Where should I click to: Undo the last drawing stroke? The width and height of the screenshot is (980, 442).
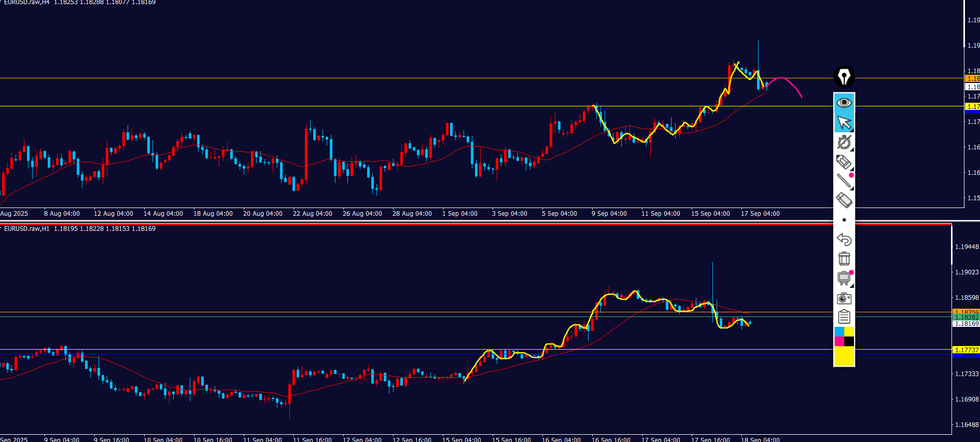[x=844, y=239]
